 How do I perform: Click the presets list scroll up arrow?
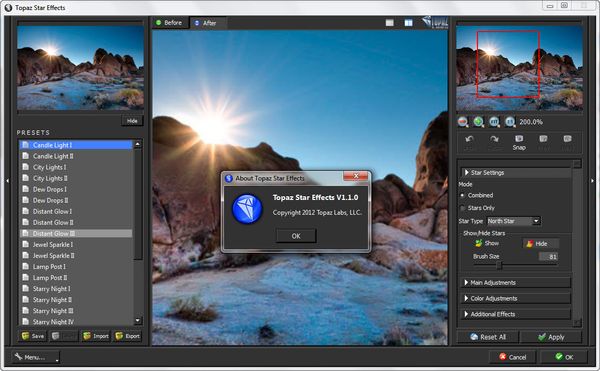click(138, 144)
